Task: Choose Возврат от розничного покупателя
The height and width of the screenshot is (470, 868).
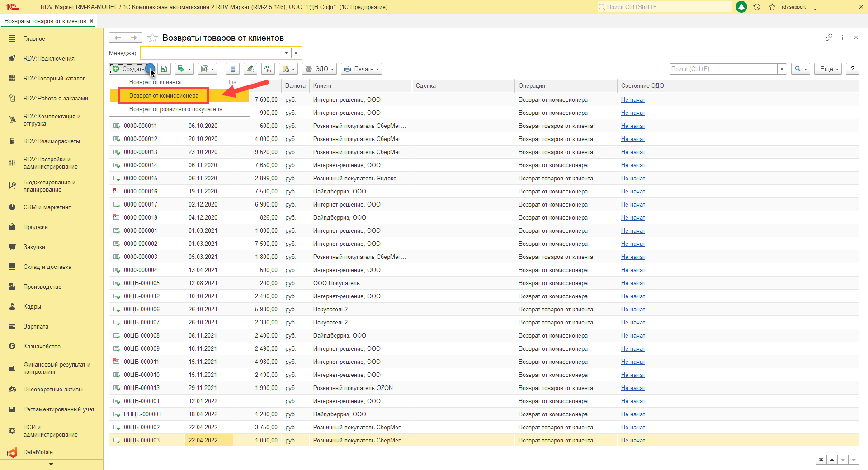Action: click(175, 109)
